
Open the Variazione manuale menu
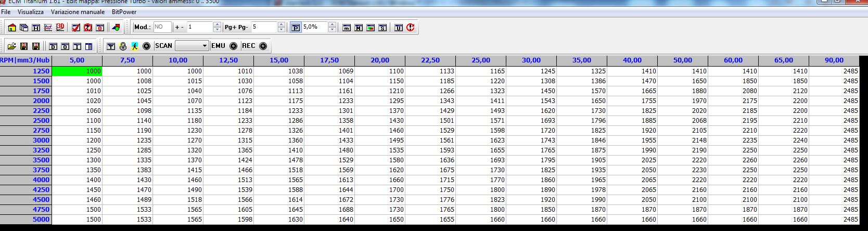tap(78, 11)
